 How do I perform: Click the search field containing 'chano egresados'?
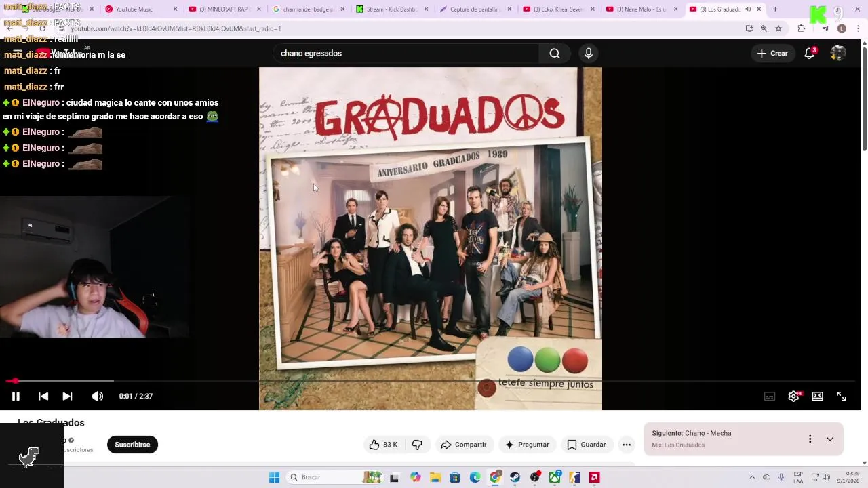(407, 54)
